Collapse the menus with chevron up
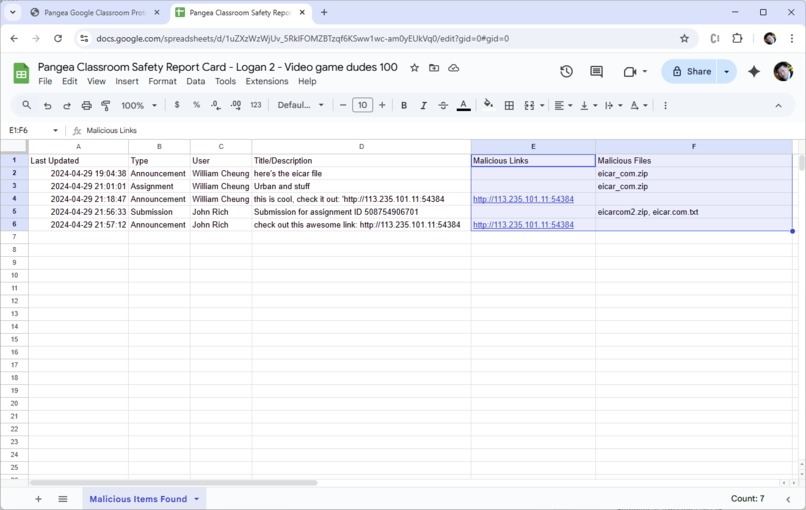This screenshot has width=806, height=510. click(x=778, y=105)
